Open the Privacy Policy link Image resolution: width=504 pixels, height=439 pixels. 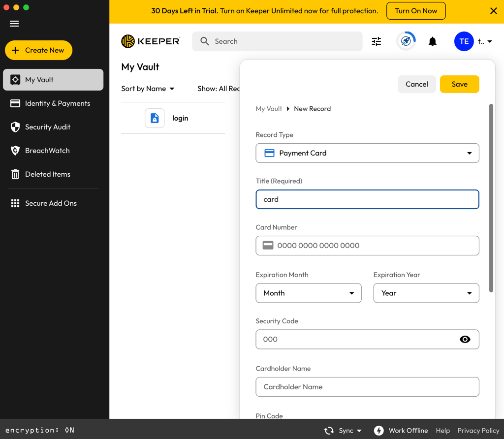tap(478, 430)
